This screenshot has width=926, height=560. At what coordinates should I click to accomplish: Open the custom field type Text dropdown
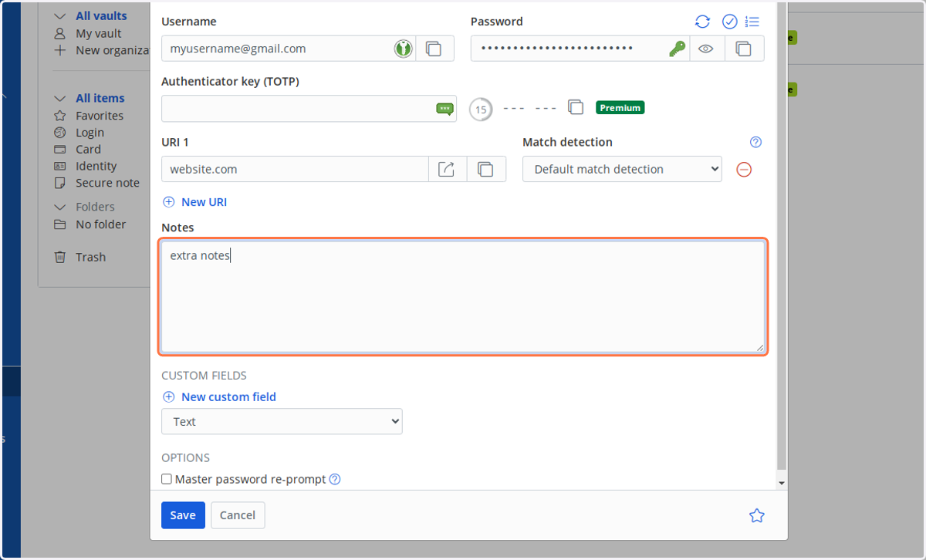point(282,422)
